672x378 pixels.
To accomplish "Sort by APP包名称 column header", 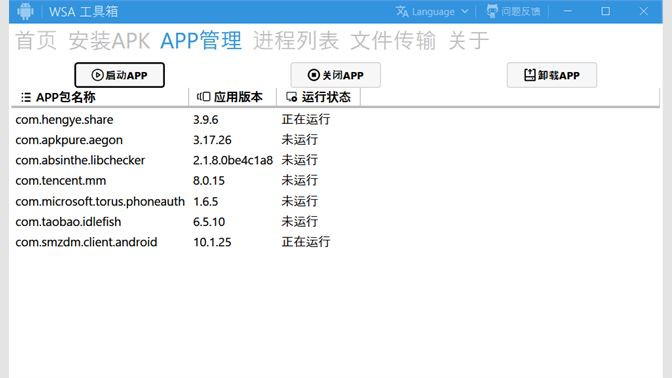I will click(100, 97).
